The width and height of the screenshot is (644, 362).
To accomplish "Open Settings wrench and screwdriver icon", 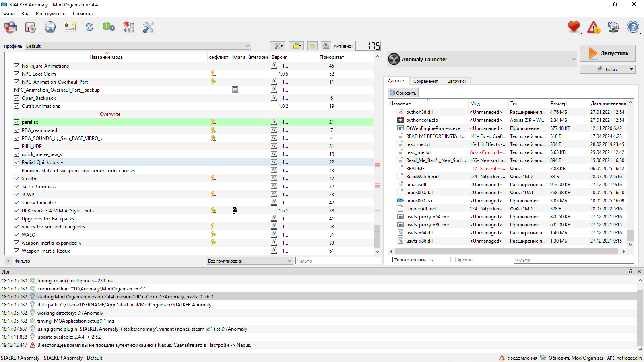I will 149,27.
